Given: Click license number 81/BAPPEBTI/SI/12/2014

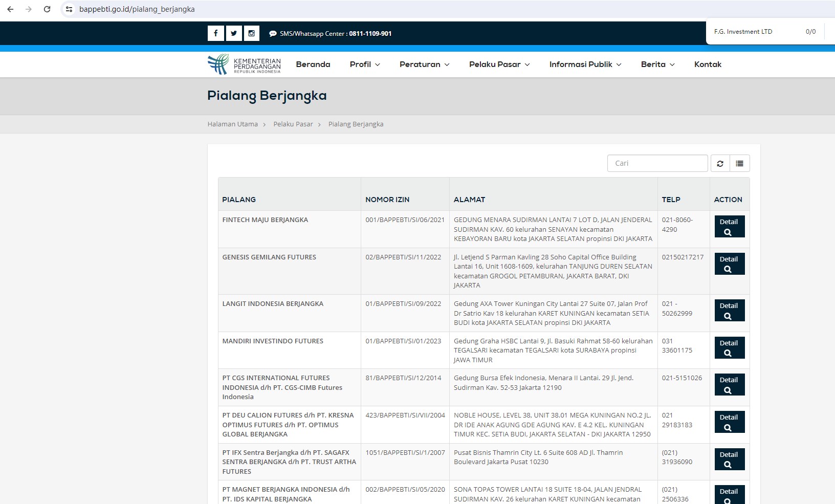Looking at the screenshot, I should coord(403,378).
